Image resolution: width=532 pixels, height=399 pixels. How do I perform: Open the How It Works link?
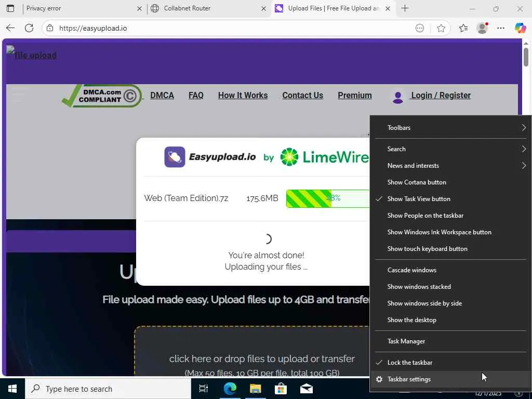(x=243, y=96)
